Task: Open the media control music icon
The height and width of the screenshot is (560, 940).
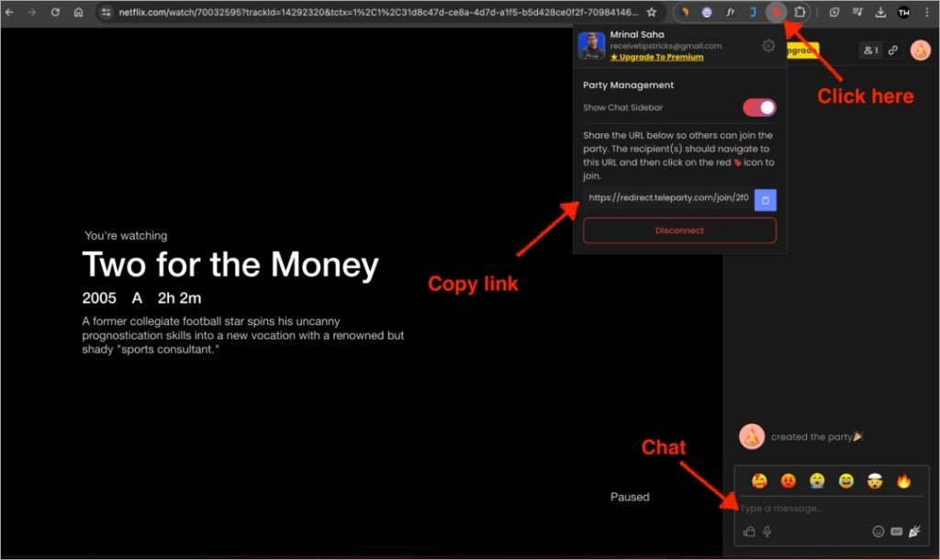Action: coord(857,12)
